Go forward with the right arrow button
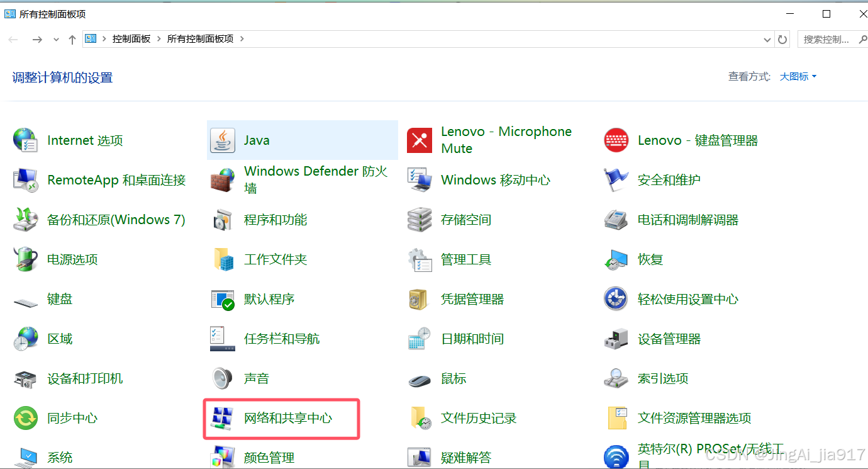Image resolution: width=868 pixels, height=469 pixels. [x=37, y=39]
